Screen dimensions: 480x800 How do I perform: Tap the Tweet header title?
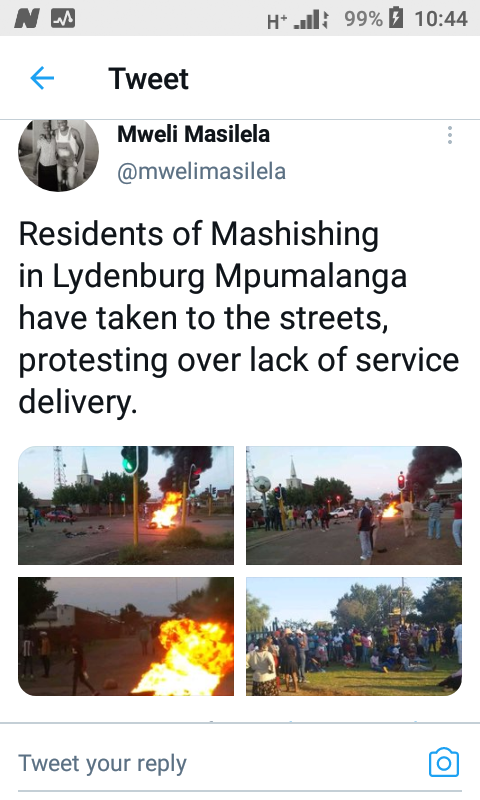point(148,79)
